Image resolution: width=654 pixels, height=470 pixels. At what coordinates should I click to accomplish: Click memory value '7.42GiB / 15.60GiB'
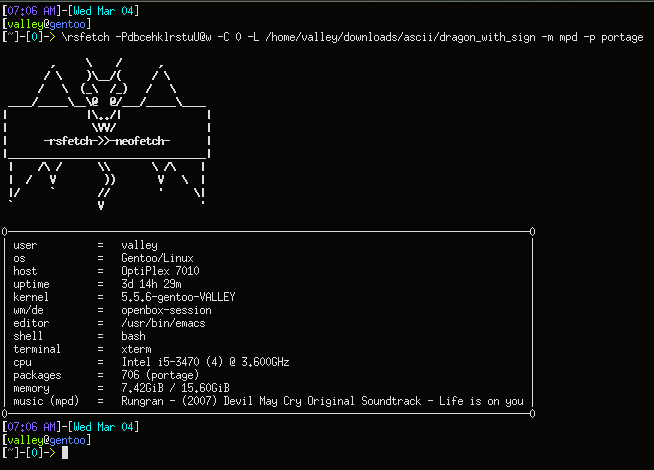[x=175, y=388]
